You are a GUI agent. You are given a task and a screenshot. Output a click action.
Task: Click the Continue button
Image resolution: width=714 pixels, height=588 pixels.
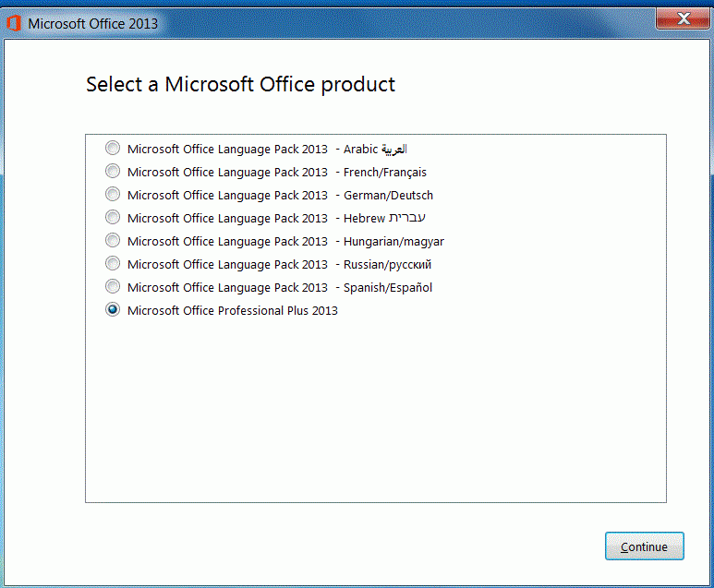pyautogui.click(x=645, y=546)
